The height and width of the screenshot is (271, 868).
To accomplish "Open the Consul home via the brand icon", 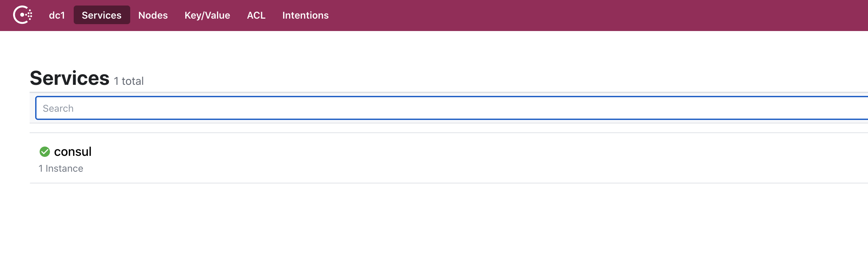I will 23,15.
